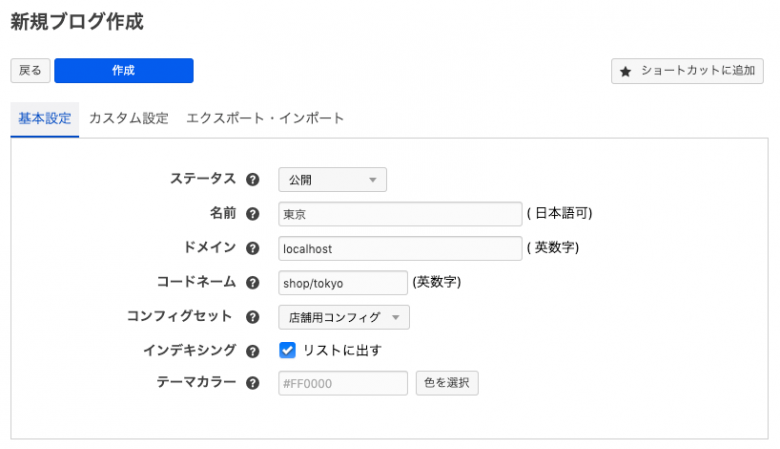Select the 基本設定 tab

click(x=45, y=118)
